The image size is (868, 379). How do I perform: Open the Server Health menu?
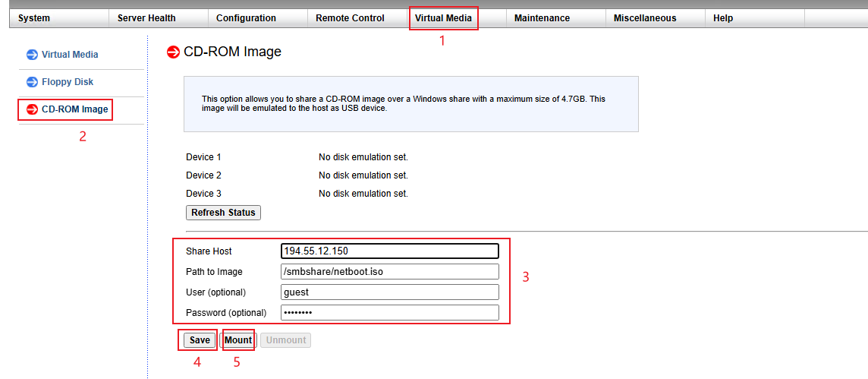(x=146, y=18)
